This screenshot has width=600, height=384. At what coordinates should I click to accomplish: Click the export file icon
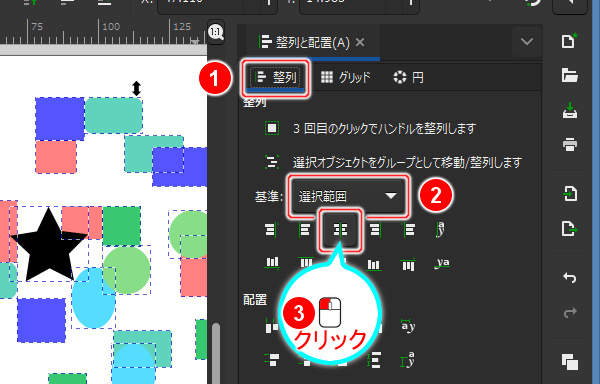pos(570,228)
